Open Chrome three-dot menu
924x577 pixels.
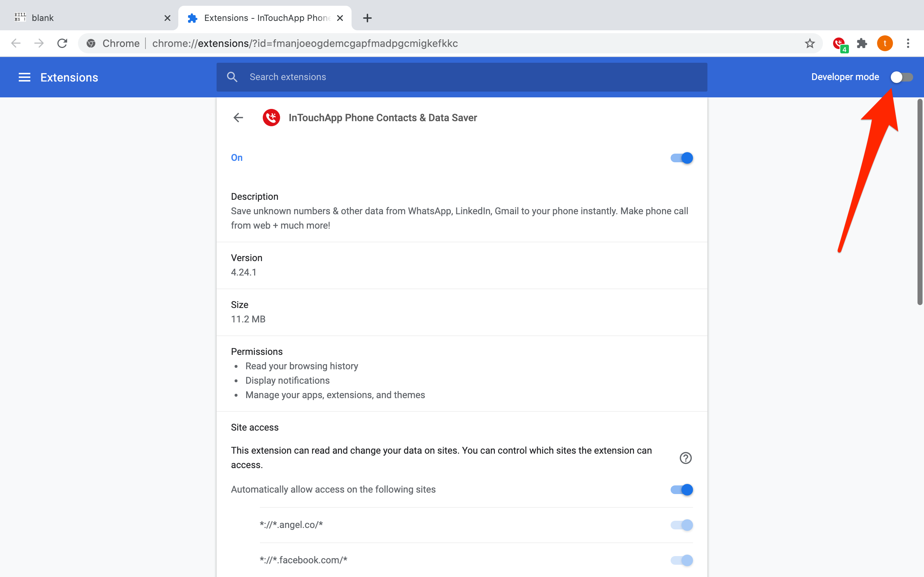click(x=908, y=44)
